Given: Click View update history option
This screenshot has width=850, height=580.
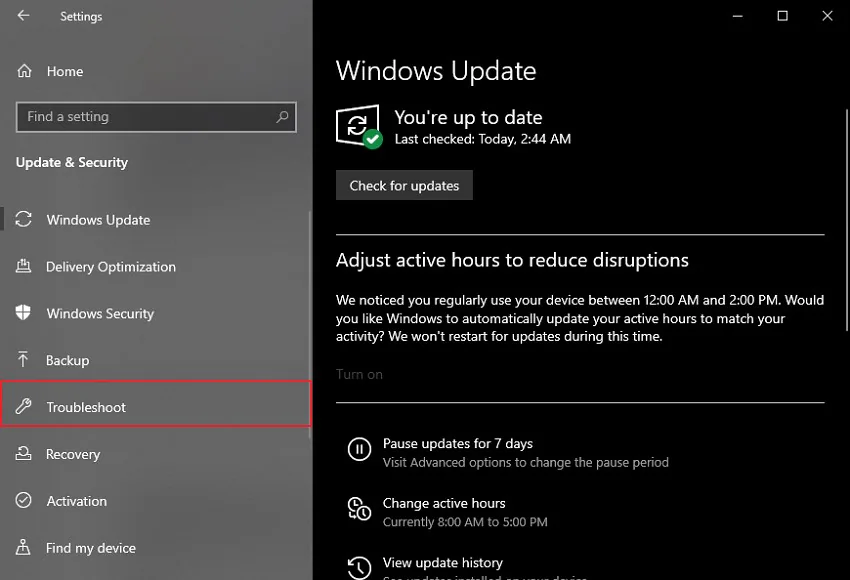Looking at the screenshot, I should 442,563.
